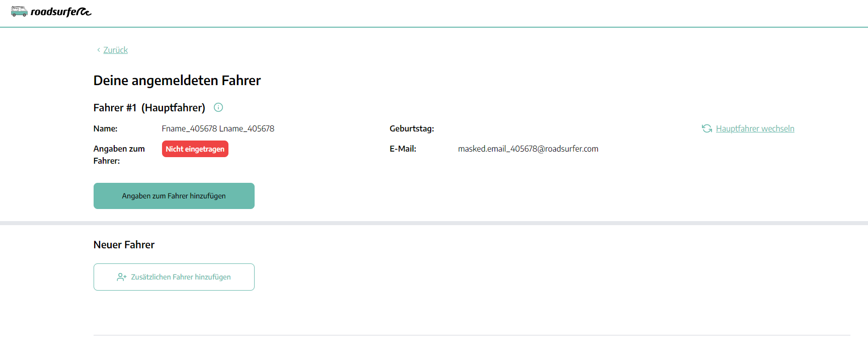Click the E-Mail: label
The image size is (868, 345).
[x=403, y=149]
